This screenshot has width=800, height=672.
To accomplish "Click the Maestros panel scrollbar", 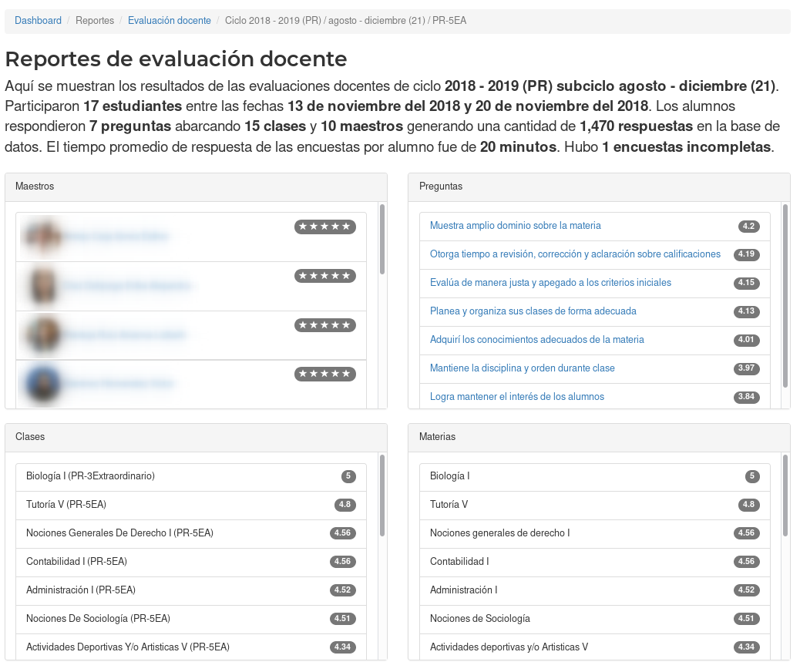I will 382,239.
